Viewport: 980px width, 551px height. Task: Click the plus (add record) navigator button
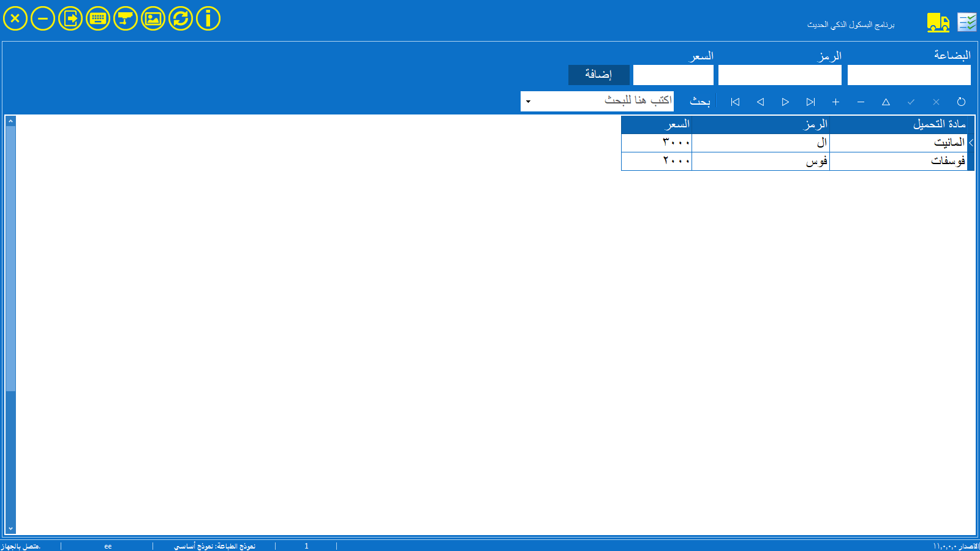click(835, 102)
